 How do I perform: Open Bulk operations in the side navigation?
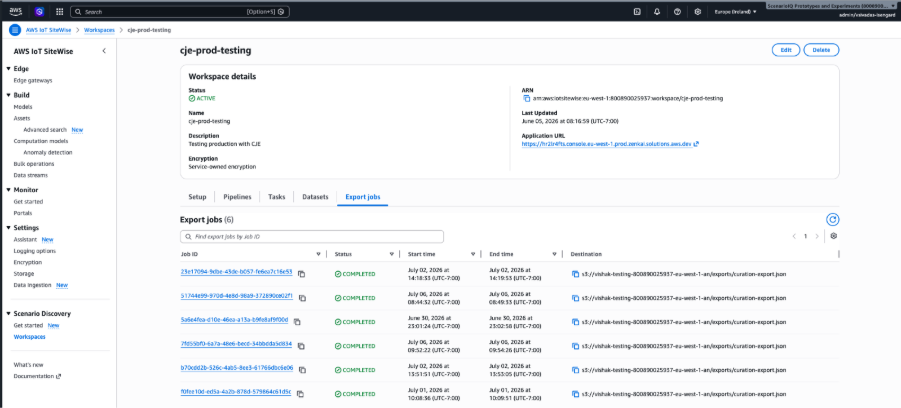pyautogui.click(x=34, y=164)
